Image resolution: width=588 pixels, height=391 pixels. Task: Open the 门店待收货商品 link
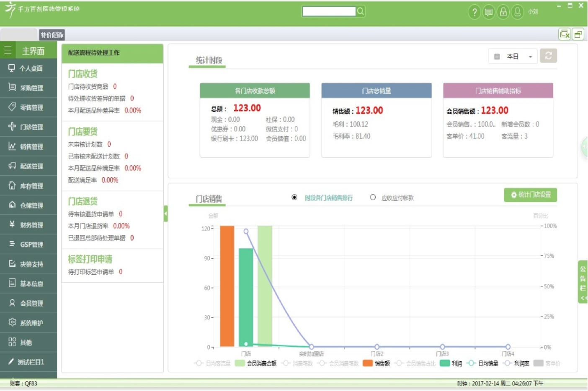[x=88, y=87]
